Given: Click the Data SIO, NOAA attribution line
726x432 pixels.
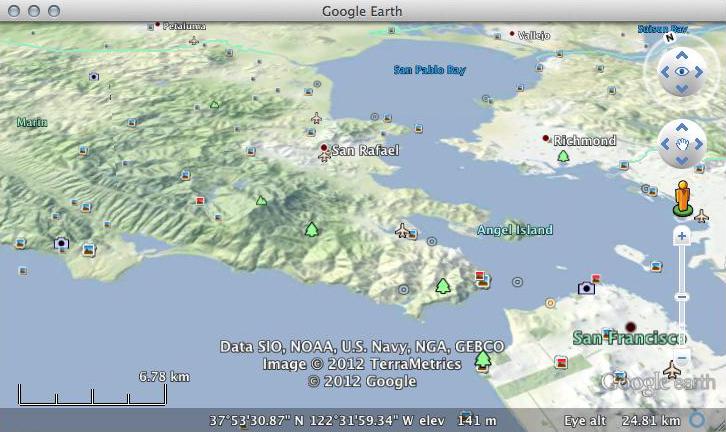Looking at the screenshot, I should 362,346.
